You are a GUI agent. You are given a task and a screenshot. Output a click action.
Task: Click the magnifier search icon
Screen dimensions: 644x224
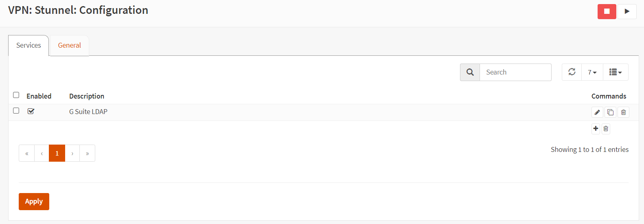point(470,72)
